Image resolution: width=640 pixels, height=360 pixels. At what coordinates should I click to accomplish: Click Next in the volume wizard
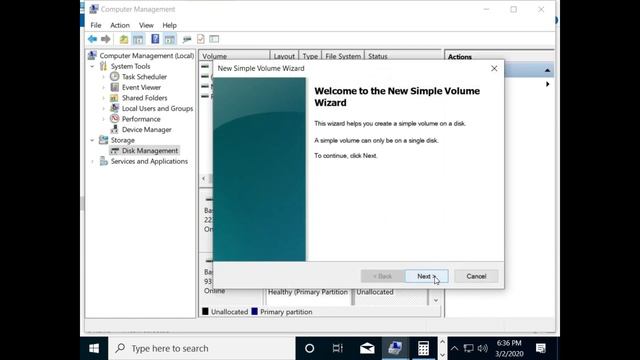(427, 276)
